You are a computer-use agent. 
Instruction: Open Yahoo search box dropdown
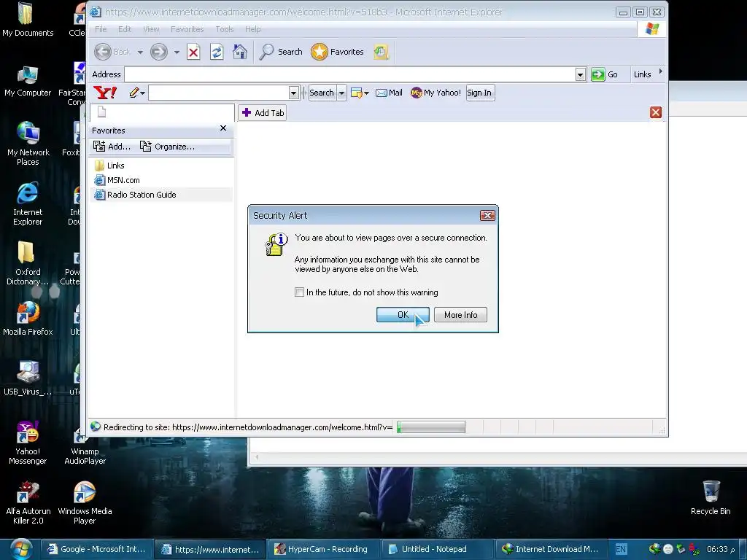294,93
